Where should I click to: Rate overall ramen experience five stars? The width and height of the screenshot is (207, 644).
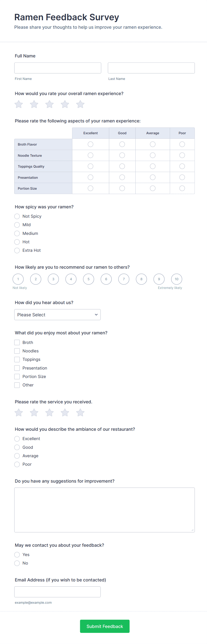pyautogui.click(x=80, y=104)
